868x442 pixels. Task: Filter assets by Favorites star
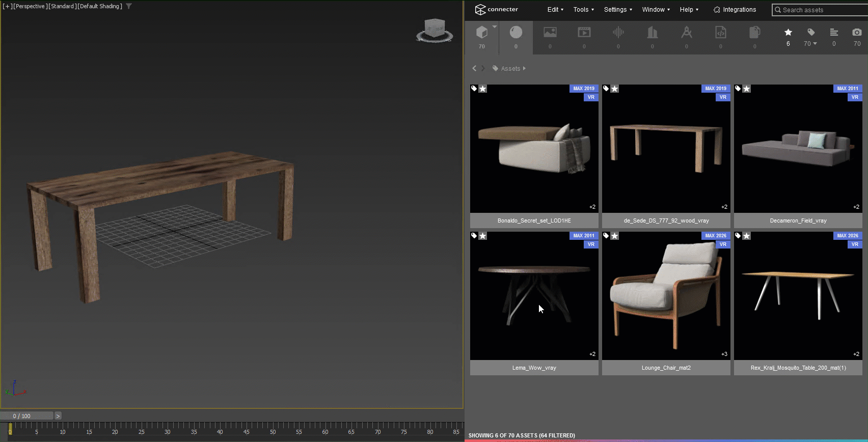click(788, 32)
